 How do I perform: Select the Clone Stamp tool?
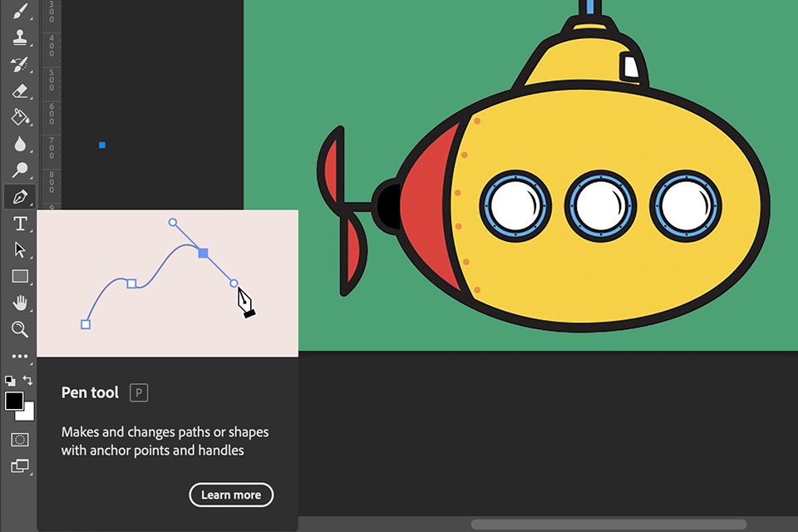tap(20, 37)
